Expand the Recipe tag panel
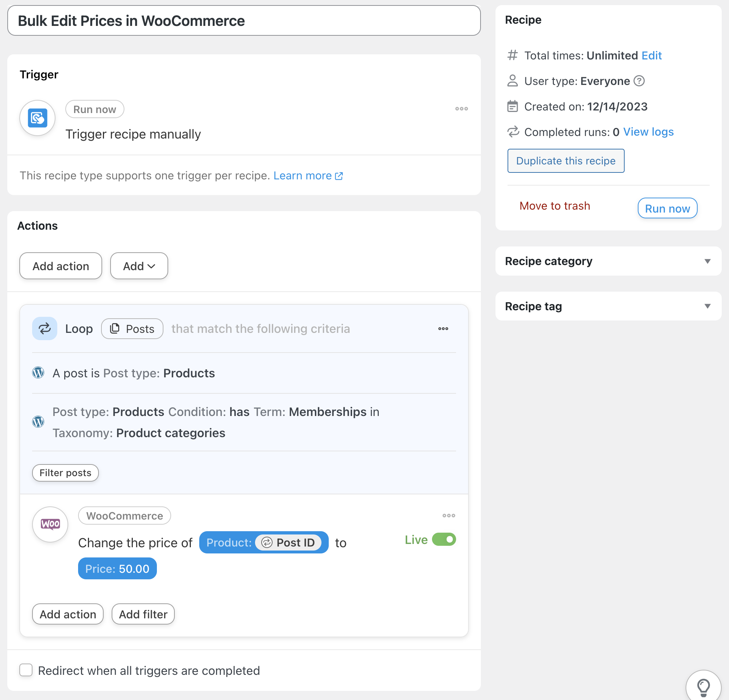 tap(707, 306)
